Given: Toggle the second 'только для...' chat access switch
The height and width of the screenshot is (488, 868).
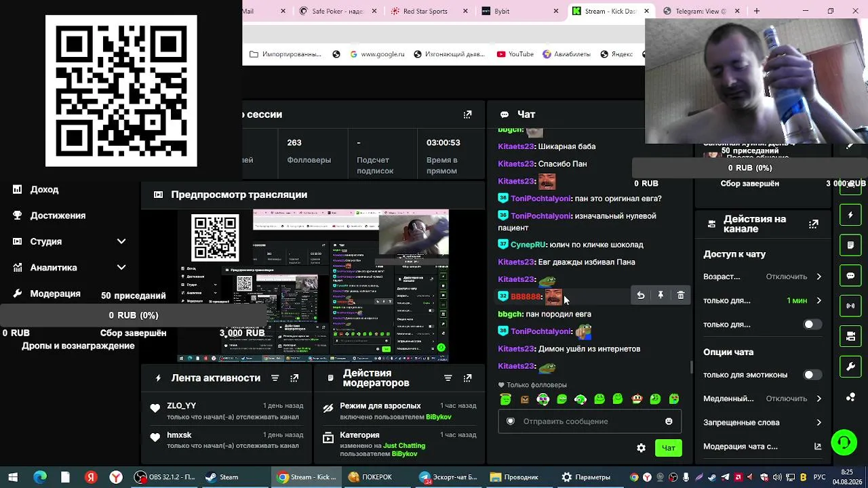Looking at the screenshot, I should 811,325.
